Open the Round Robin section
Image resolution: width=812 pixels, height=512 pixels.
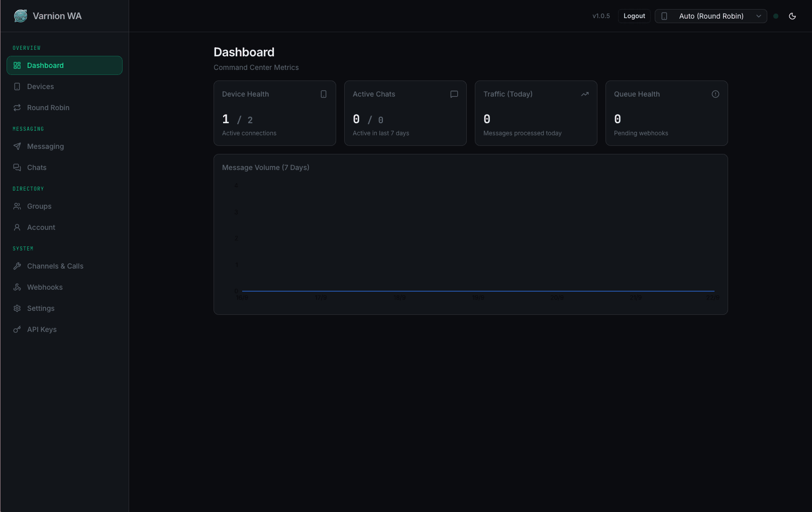pyautogui.click(x=64, y=108)
